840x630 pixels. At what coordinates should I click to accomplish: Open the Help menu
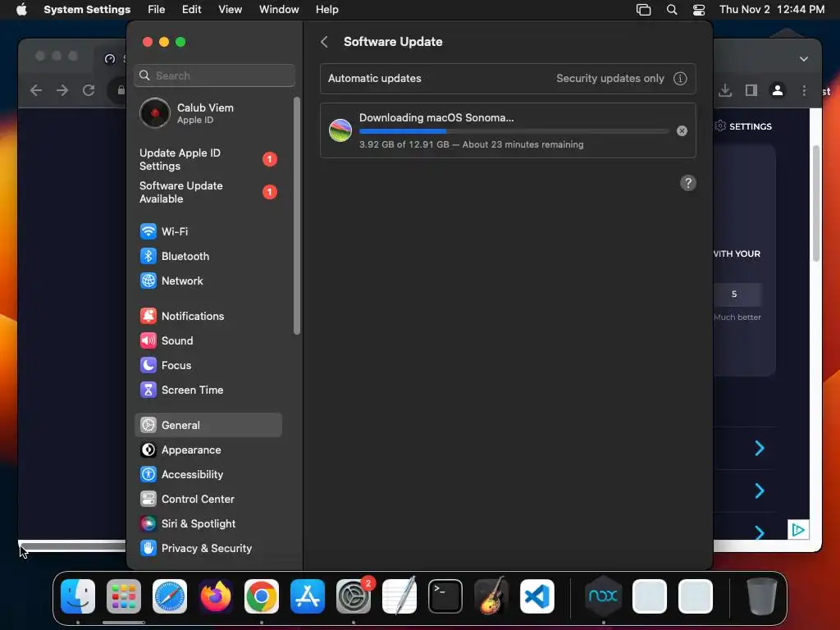tap(326, 10)
